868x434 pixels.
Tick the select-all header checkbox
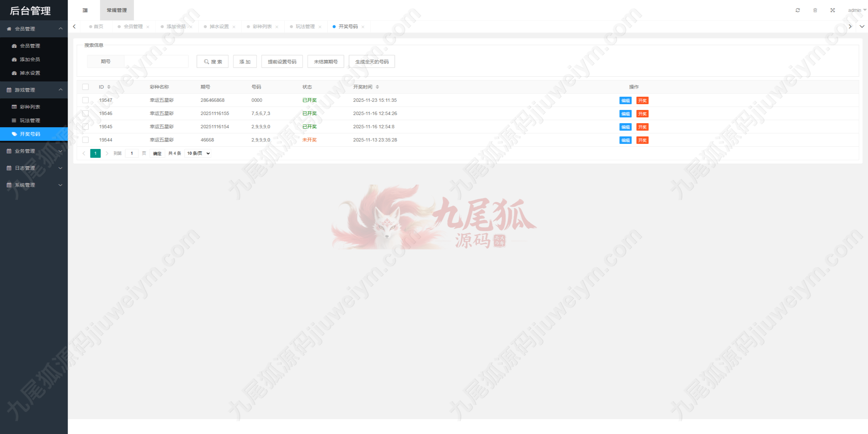tap(85, 87)
